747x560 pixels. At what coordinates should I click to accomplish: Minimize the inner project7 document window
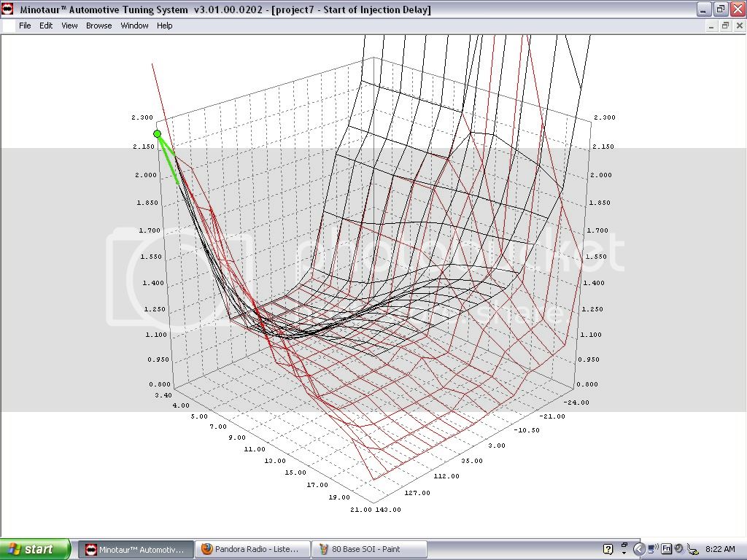pyautogui.click(x=711, y=26)
